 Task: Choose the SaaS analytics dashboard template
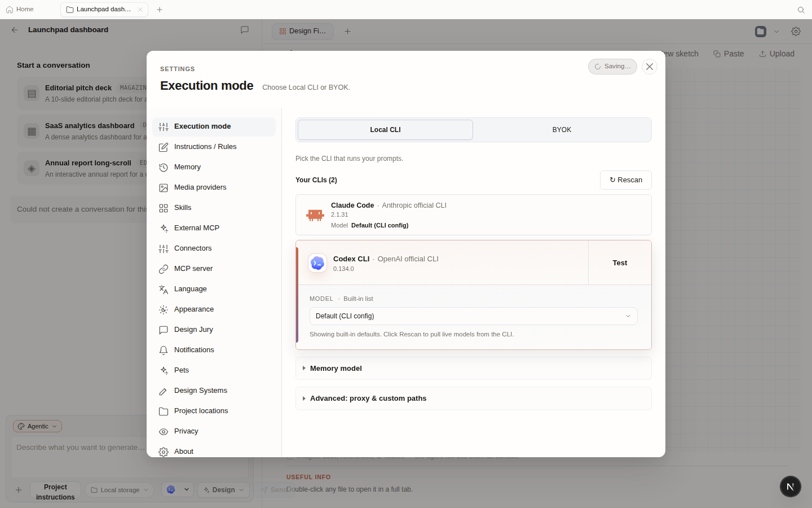point(82,131)
